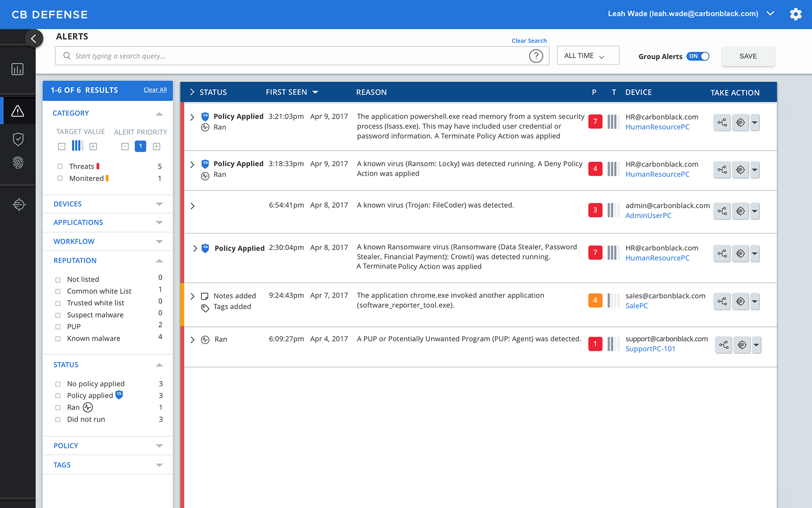The width and height of the screenshot is (812, 508).
Task: Sort by DEVICE column header
Action: pos(638,92)
